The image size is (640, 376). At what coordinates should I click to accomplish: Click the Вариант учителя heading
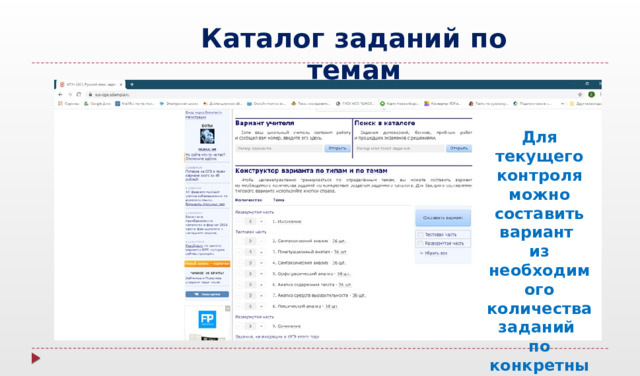coord(264,123)
